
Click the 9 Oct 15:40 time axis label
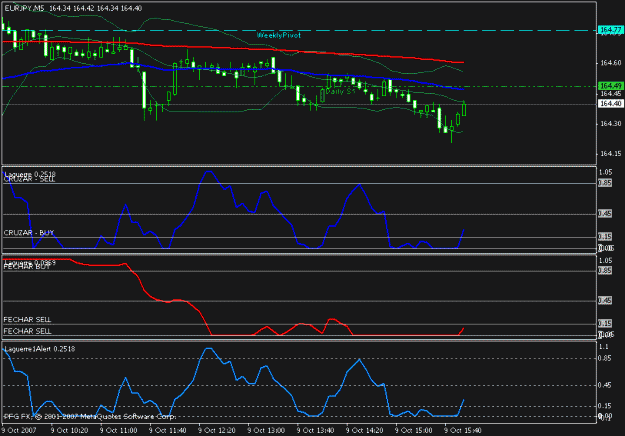click(463, 430)
